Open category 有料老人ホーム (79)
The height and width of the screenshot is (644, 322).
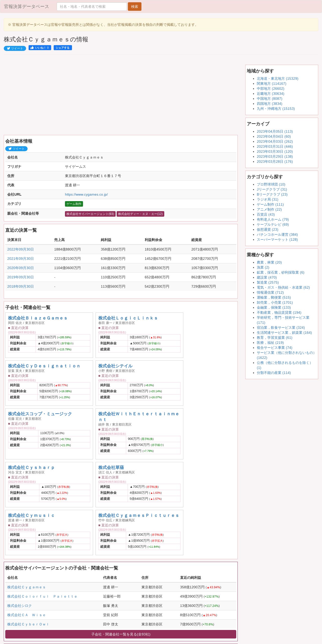tap(273, 219)
